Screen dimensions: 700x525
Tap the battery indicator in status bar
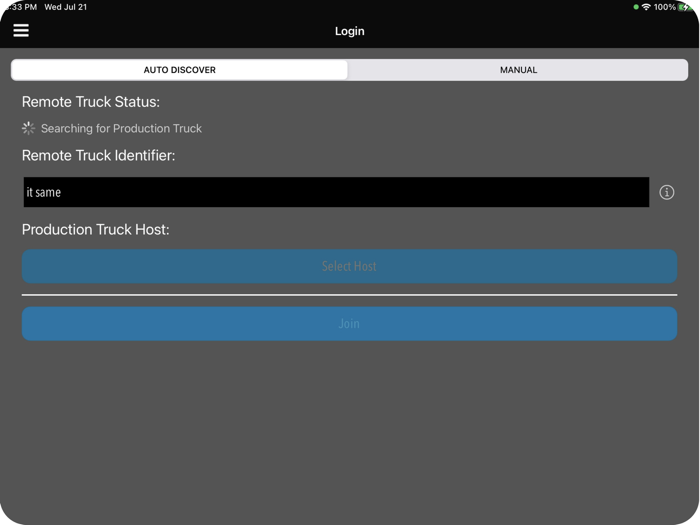683,7
